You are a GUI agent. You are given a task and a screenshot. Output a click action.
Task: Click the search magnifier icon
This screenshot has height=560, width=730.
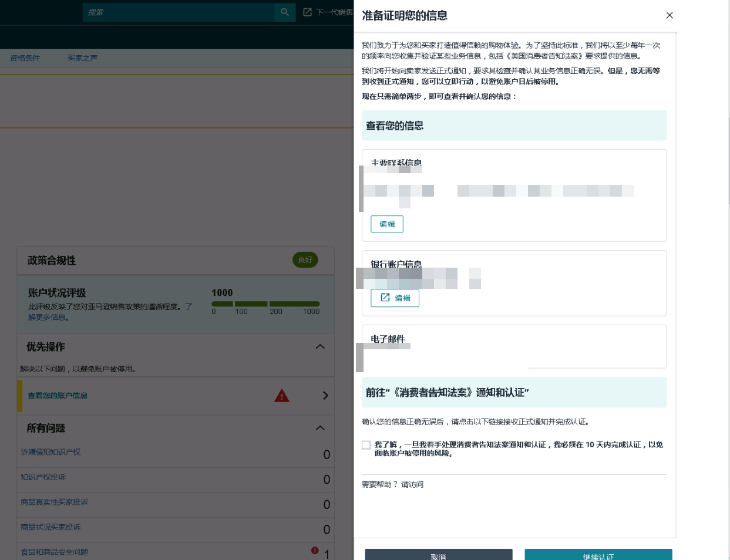pyautogui.click(x=285, y=12)
